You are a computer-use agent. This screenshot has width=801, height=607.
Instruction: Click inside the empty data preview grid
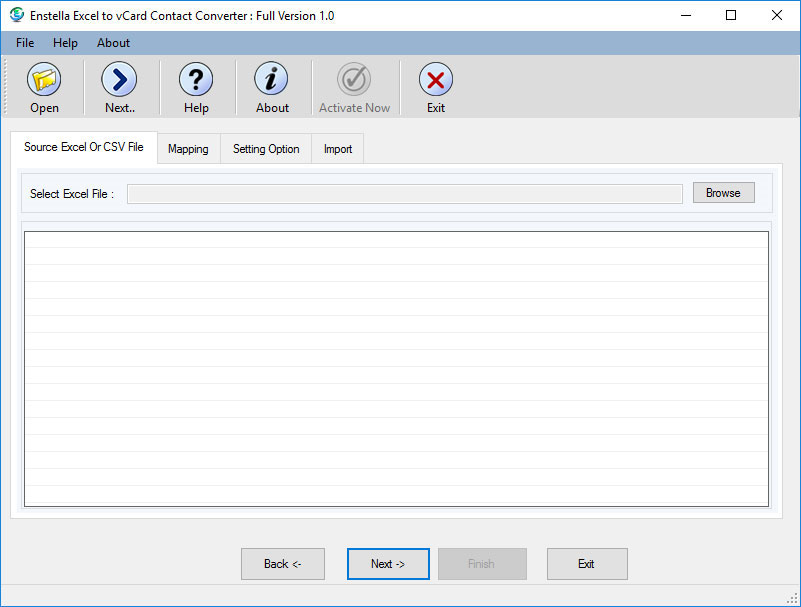(x=396, y=369)
